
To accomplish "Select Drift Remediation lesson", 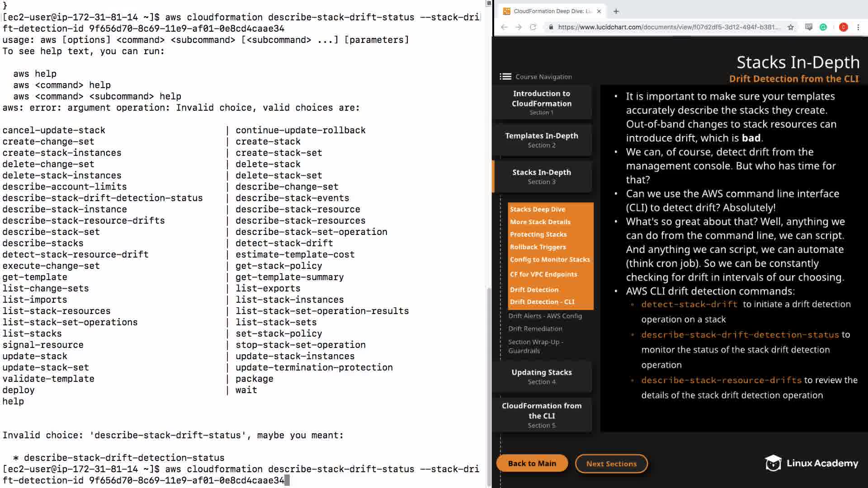I will [x=535, y=328].
